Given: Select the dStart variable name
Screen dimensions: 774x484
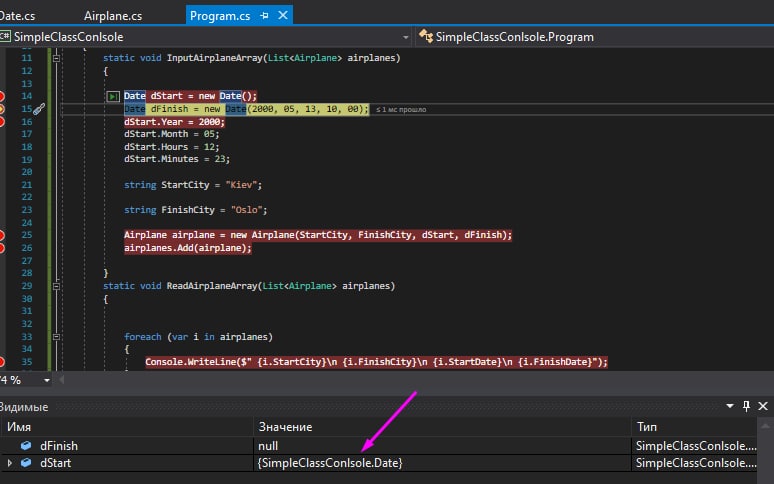Looking at the screenshot, I should click(55, 463).
